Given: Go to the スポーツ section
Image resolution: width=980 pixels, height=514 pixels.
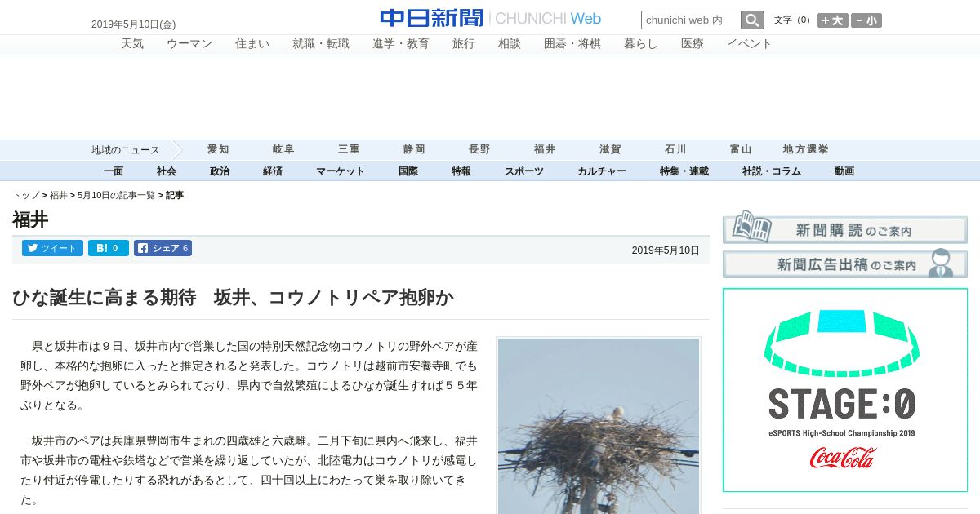Looking at the screenshot, I should click(524, 171).
